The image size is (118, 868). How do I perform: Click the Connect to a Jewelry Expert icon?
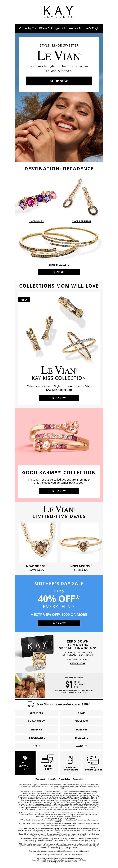point(70,760)
